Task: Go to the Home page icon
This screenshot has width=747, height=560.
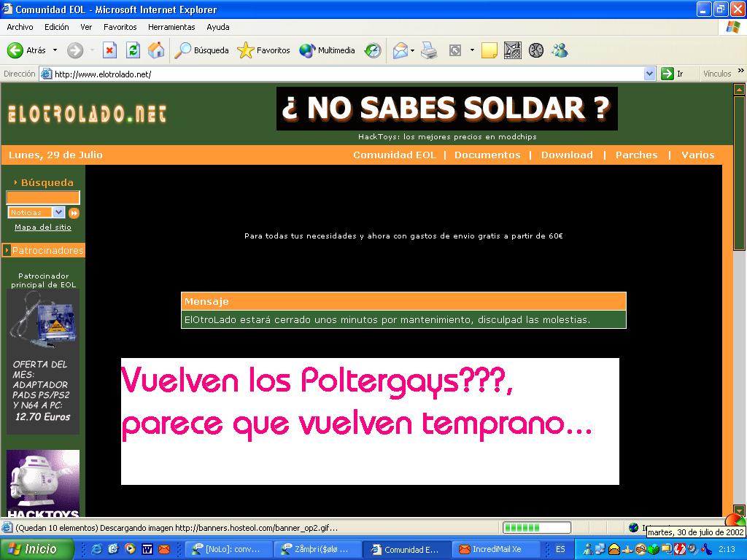Action: coord(156,50)
